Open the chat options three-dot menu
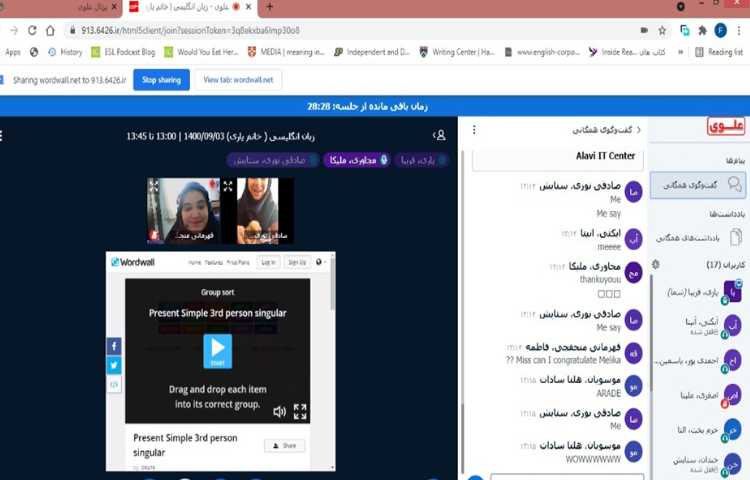Image resolution: width=750 pixels, height=480 pixels. (x=474, y=130)
